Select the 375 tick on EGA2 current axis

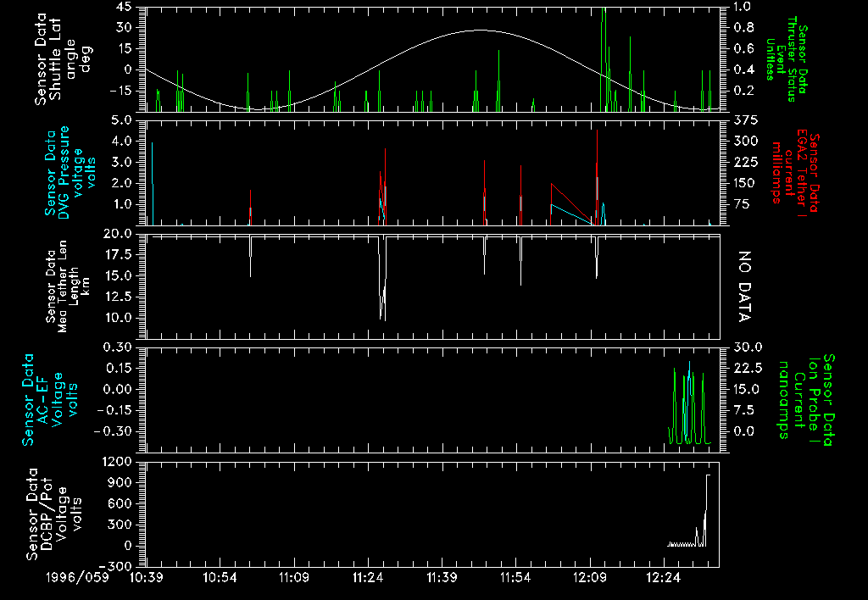click(x=740, y=120)
